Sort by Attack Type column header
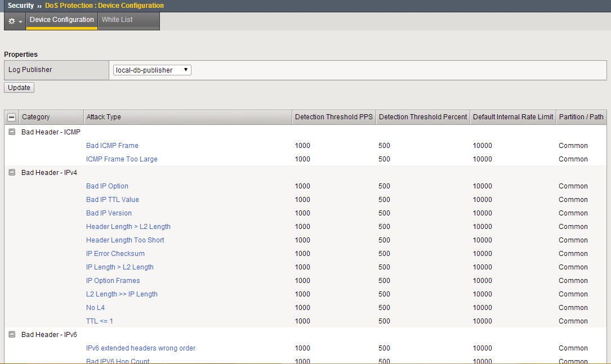The width and height of the screenshot is (611, 364). 104,117
